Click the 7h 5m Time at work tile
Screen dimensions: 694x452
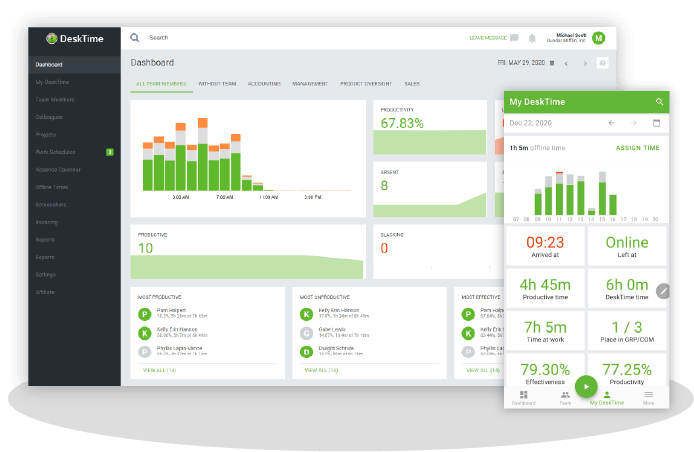pyautogui.click(x=545, y=331)
